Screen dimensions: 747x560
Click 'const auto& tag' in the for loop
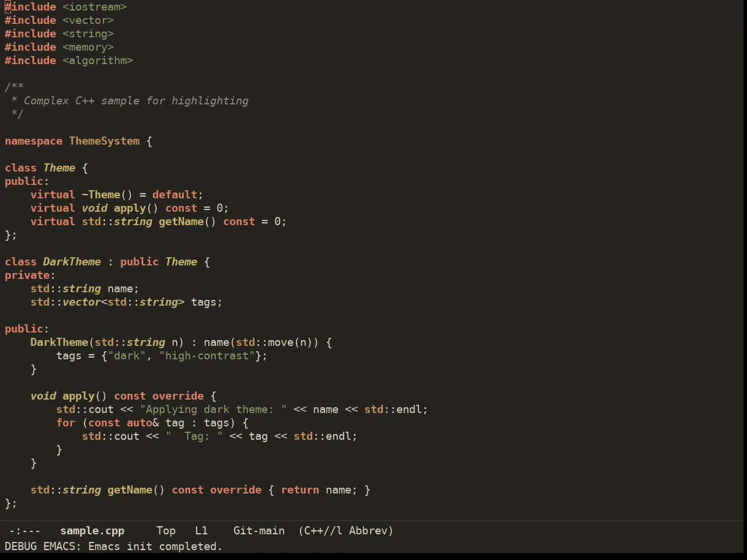137,423
